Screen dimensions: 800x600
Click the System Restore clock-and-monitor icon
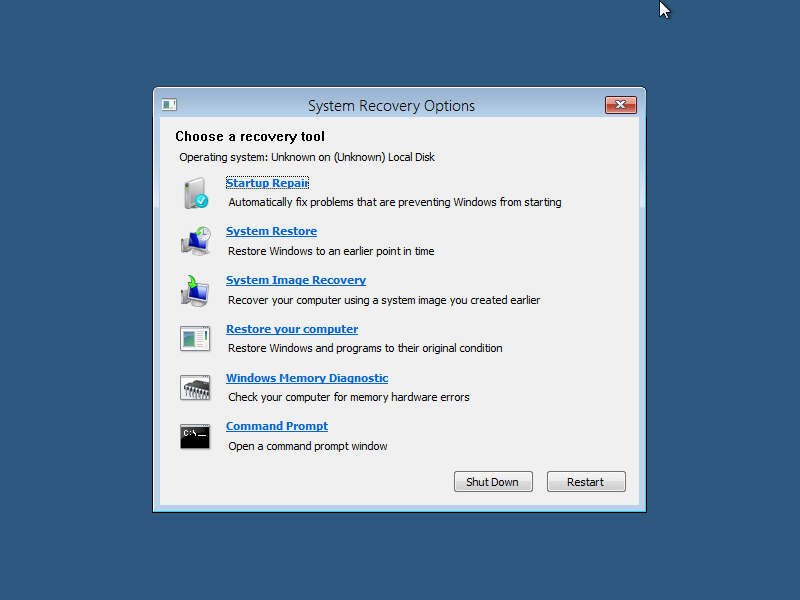pyautogui.click(x=195, y=241)
